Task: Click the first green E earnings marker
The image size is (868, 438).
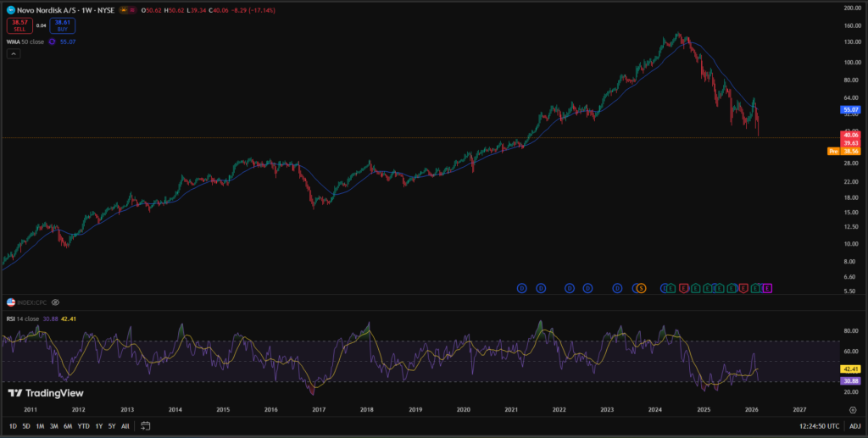Action: click(671, 288)
